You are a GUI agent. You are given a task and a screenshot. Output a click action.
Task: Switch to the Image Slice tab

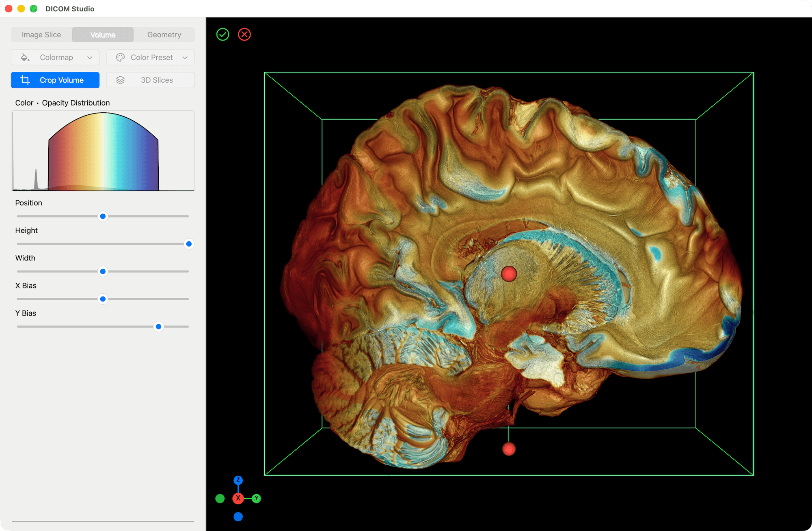pos(41,34)
